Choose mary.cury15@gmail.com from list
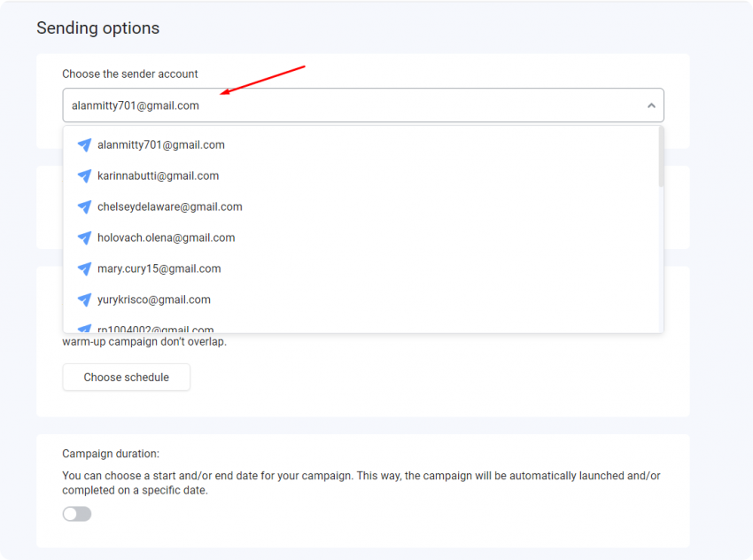 [x=361, y=269]
